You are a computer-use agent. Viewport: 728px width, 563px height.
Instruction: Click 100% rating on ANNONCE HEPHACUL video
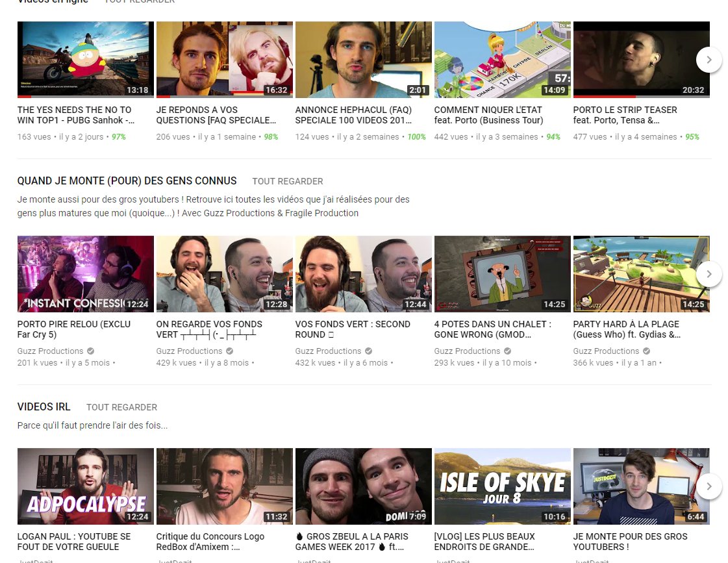416,137
